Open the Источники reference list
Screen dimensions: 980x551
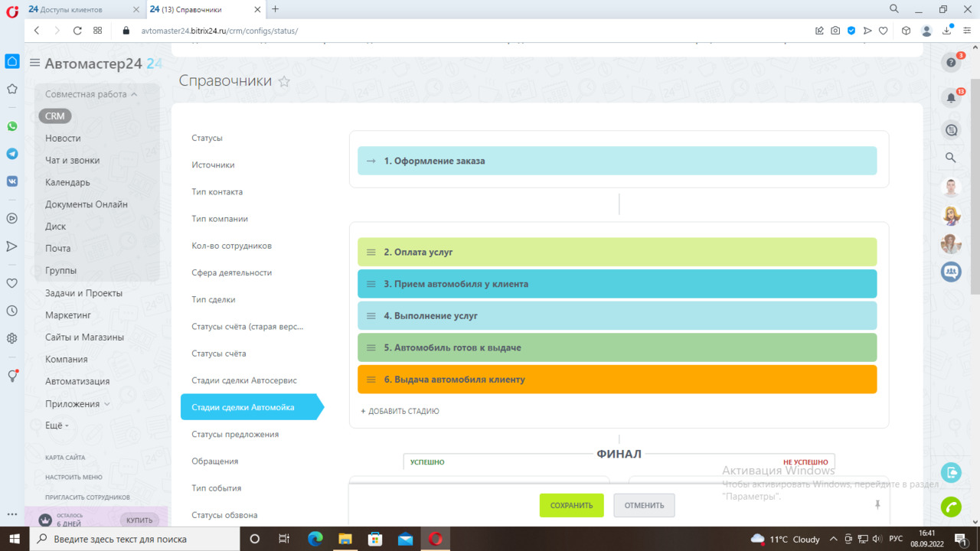(x=213, y=165)
